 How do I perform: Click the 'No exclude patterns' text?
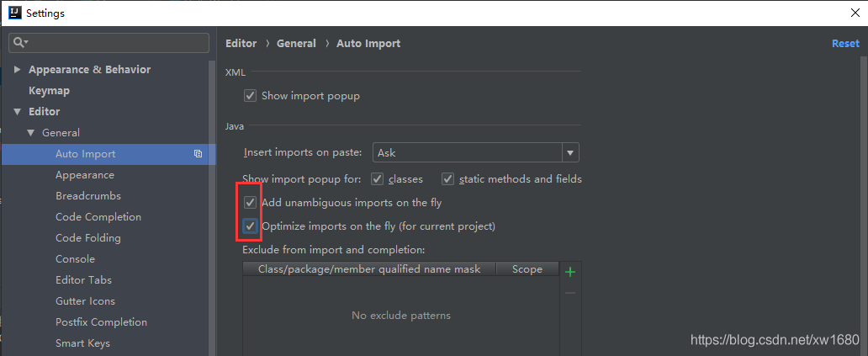click(401, 316)
